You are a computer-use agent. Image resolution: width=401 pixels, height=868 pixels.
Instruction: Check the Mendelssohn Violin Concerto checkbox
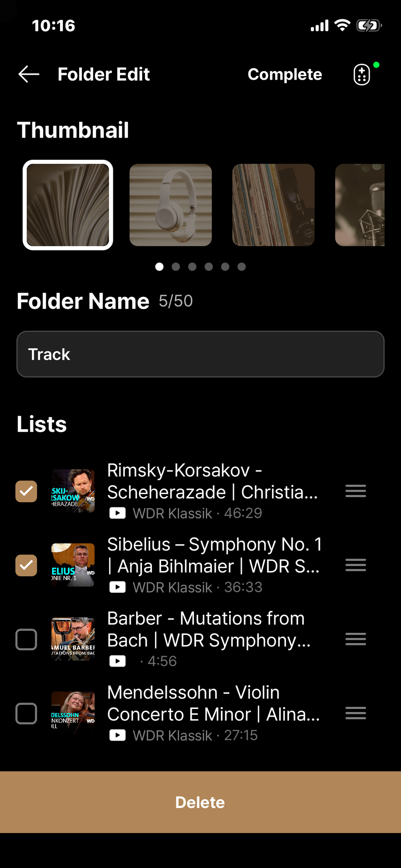tap(26, 713)
